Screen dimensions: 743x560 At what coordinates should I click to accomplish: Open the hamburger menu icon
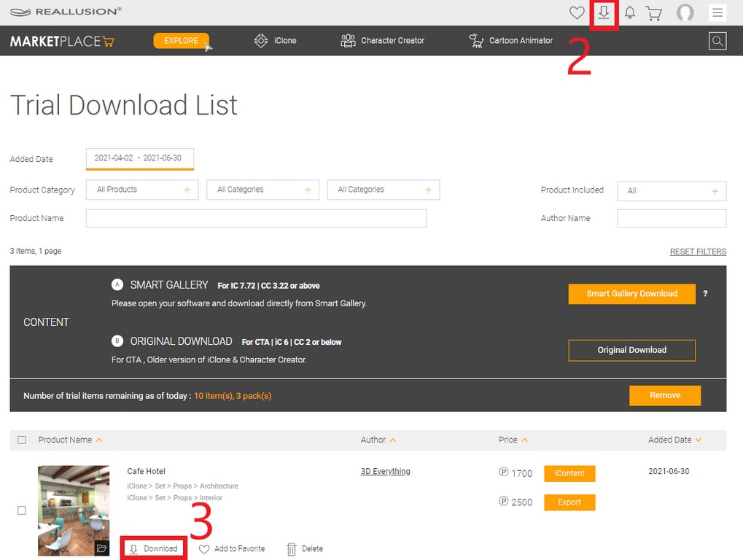point(717,13)
